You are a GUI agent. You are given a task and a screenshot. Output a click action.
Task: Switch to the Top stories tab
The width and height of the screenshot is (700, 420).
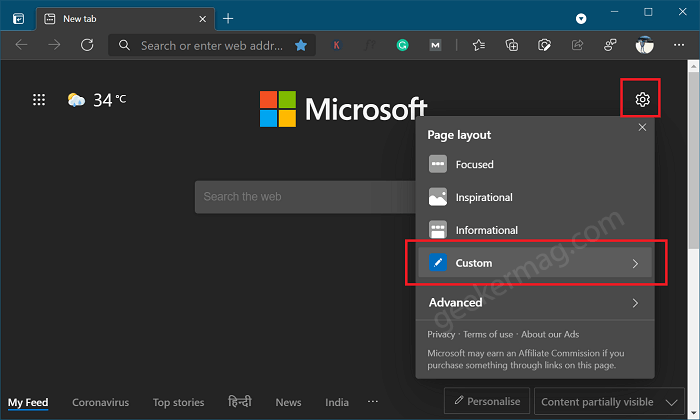(179, 403)
